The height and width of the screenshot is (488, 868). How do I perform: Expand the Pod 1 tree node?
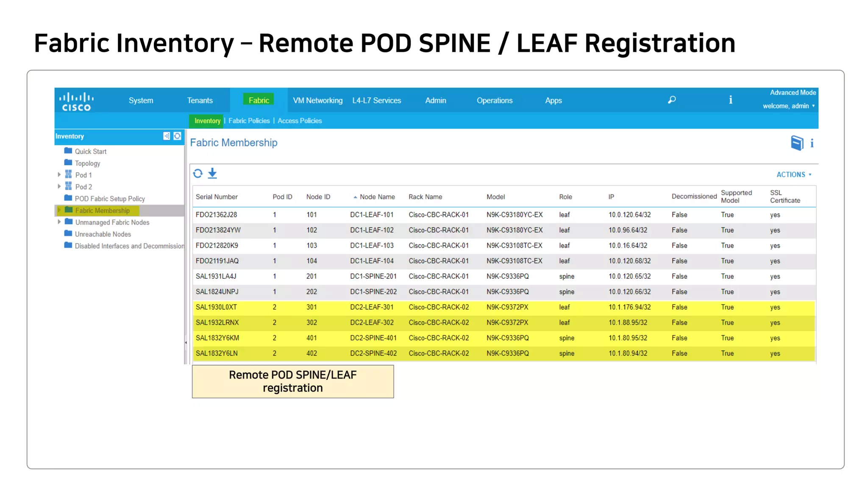click(59, 175)
